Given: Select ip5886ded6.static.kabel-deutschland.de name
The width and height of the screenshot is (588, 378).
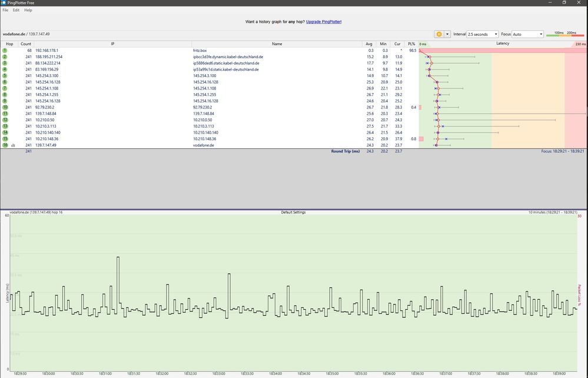Looking at the screenshot, I should (x=226, y=63).
